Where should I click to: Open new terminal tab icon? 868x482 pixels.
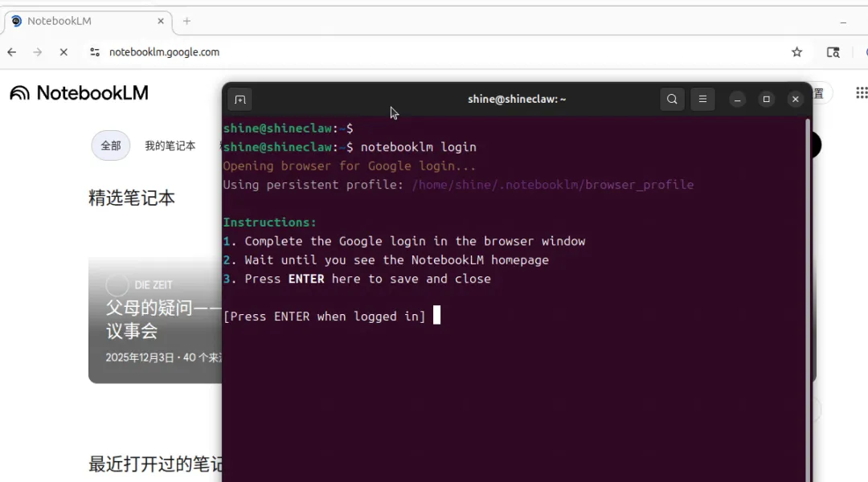click(x=240, y=100)
